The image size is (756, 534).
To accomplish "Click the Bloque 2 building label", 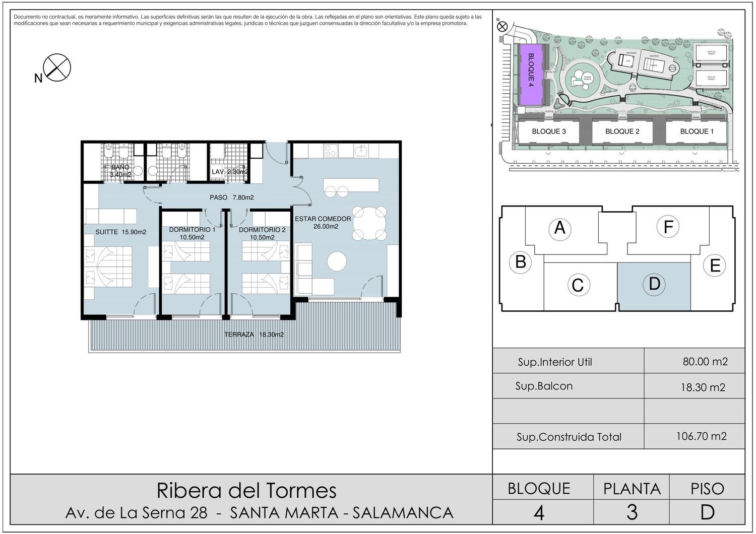I will 622,131.
